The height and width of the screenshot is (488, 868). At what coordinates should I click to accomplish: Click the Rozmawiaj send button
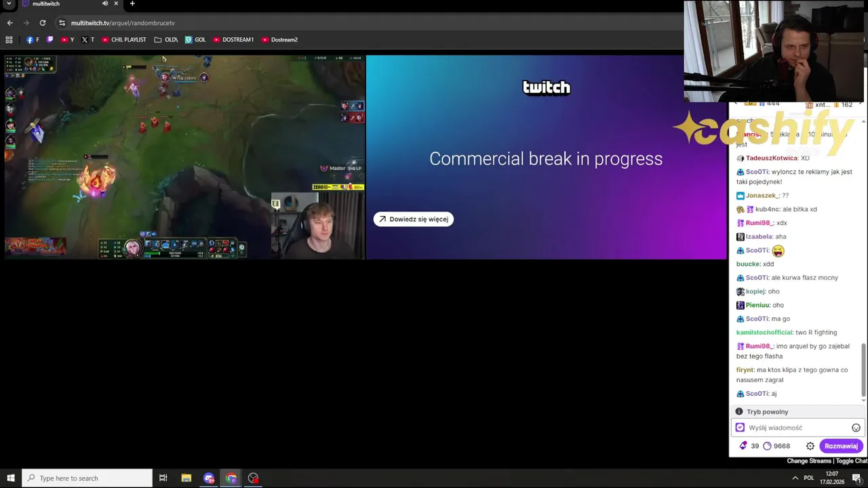click(x=841, y=446)
